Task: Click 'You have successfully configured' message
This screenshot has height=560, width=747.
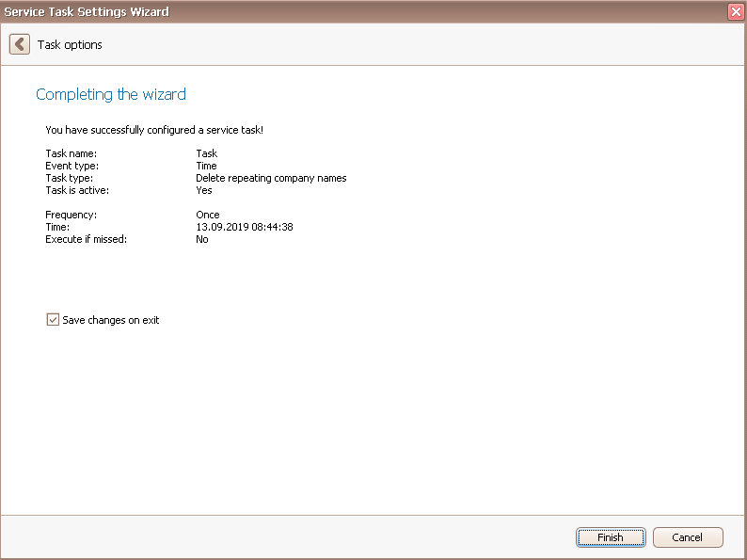Action: click(x=154, y=130)
